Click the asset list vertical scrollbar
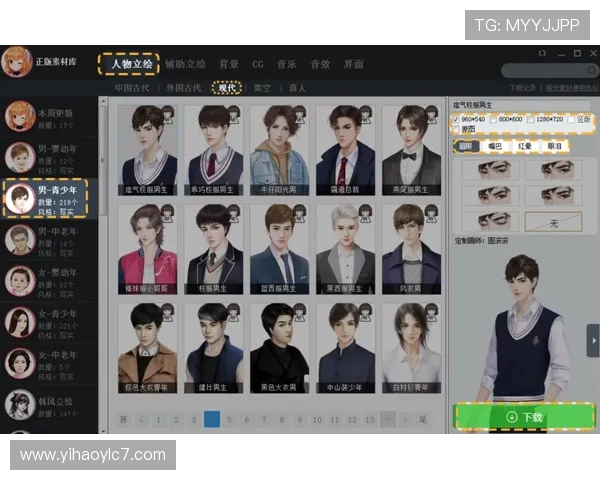 103,265
